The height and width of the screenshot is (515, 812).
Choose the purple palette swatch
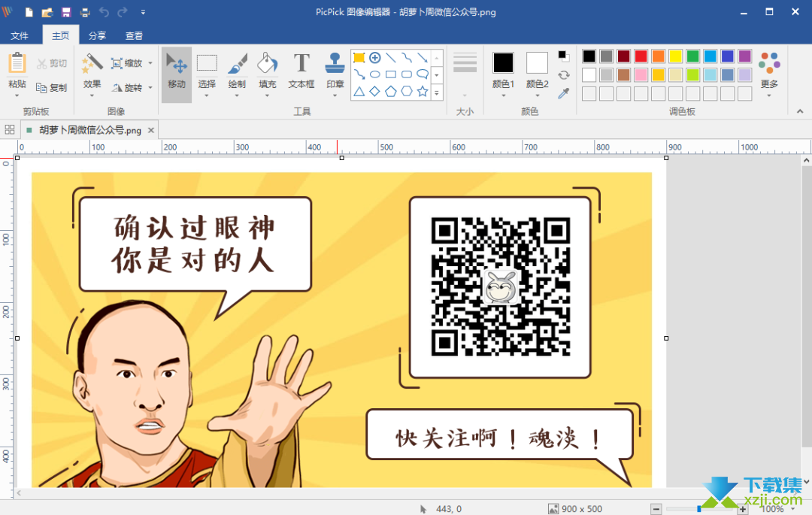pos(744,56)
